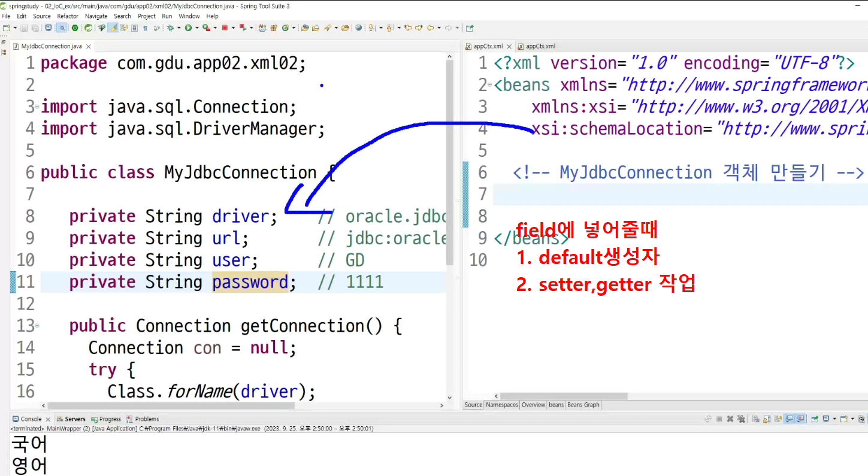868x476 pixels.
Task: Click the New file toolbar icon
Action: tap(6, 28)
